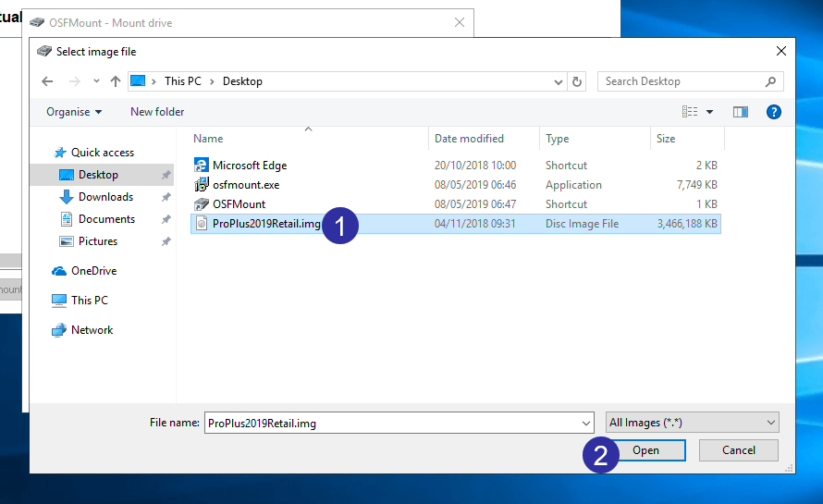Sort by Date modified column
Viewport: 823px width, 504px height.
pos(469,139)
